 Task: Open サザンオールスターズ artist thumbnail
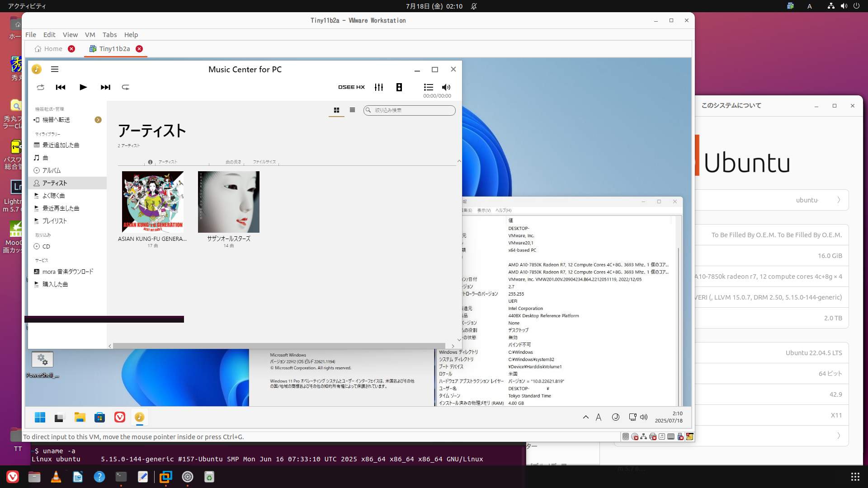click(229, 202)
